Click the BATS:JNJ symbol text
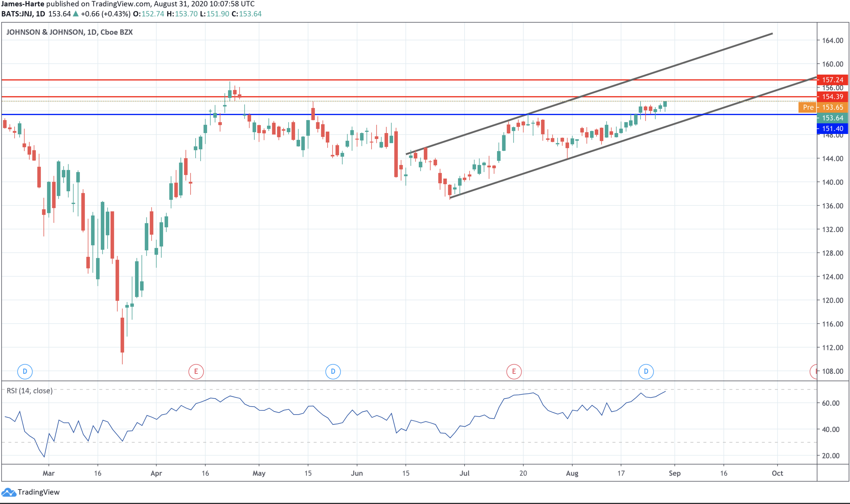 coord(17,14)
